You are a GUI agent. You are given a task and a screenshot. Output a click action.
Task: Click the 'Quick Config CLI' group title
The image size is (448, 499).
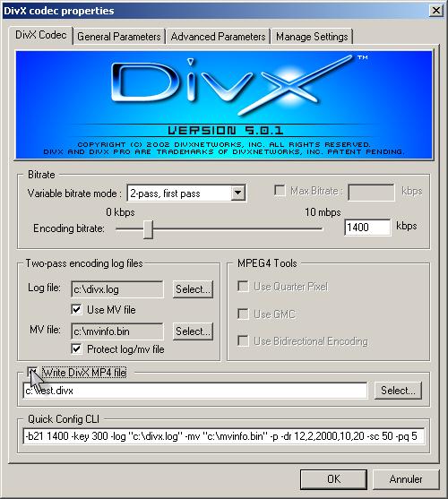click(64, 419)
